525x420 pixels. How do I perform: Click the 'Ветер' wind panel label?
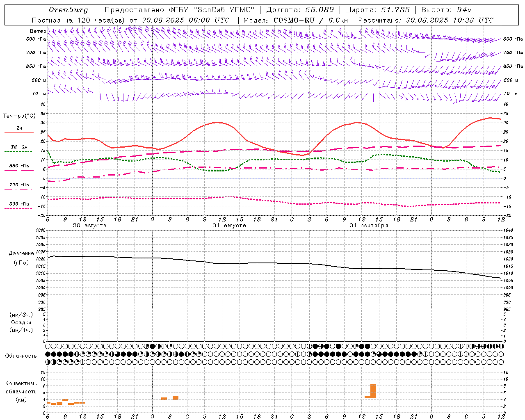38,31
